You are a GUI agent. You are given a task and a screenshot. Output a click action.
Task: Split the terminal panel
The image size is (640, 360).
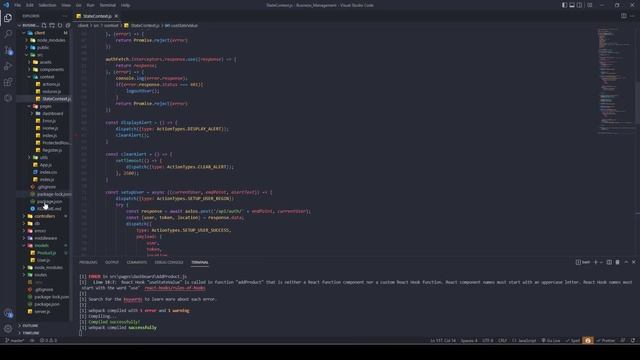tap(609, 262)
